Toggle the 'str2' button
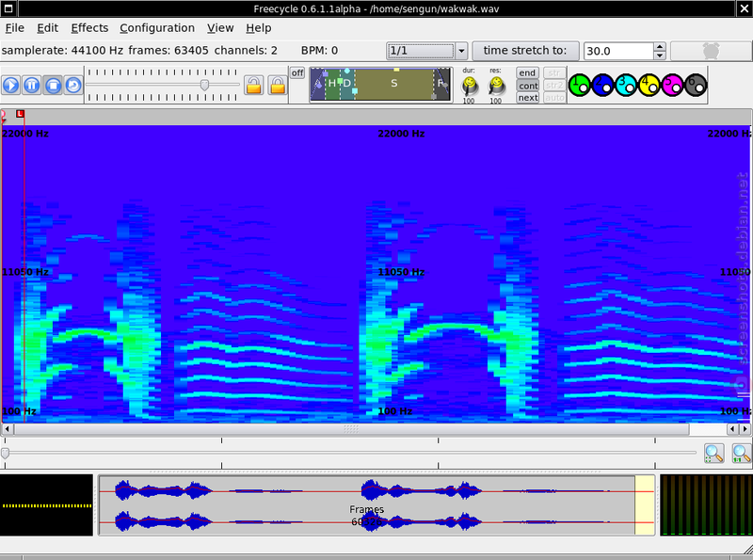 pos(554,86)
